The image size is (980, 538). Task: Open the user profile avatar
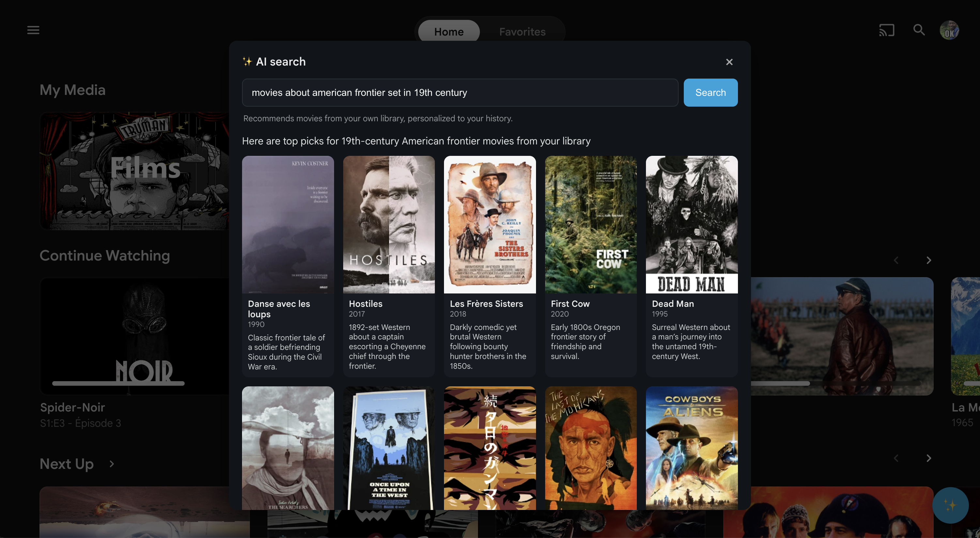(949, 30)
